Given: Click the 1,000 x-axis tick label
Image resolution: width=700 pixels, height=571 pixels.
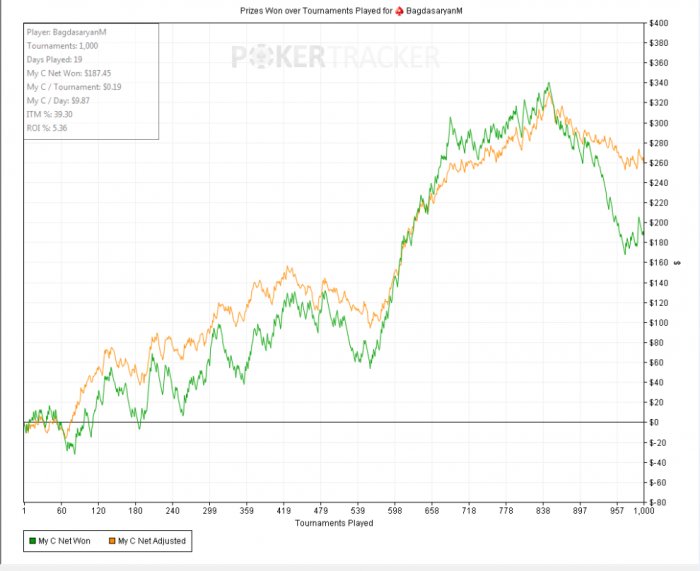Looking at the screenshot, I should [644, 511].
